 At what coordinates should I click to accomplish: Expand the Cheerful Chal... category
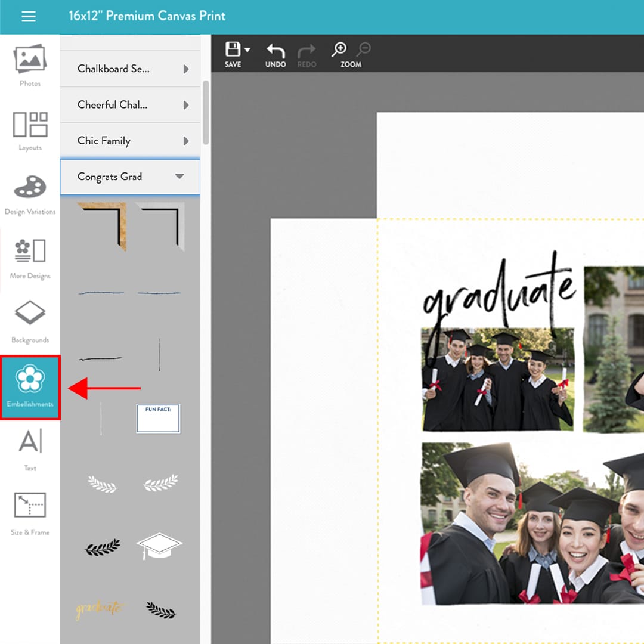click(x=130, y=105)
